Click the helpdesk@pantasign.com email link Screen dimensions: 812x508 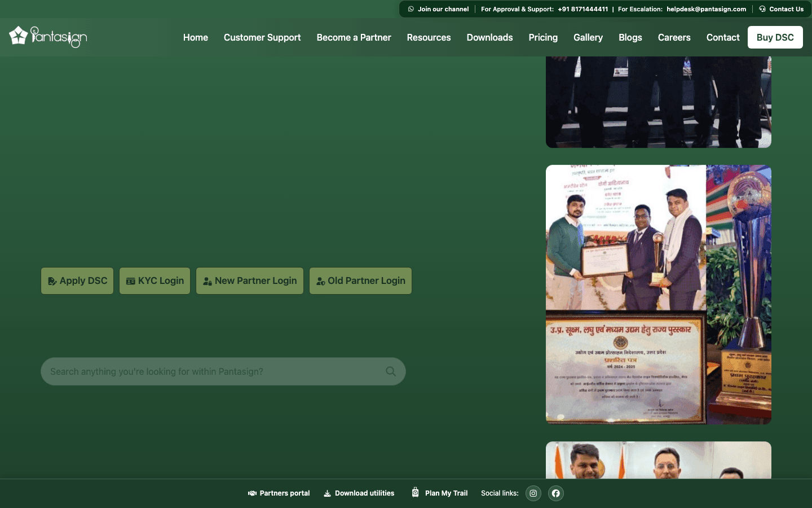(706, 9)
